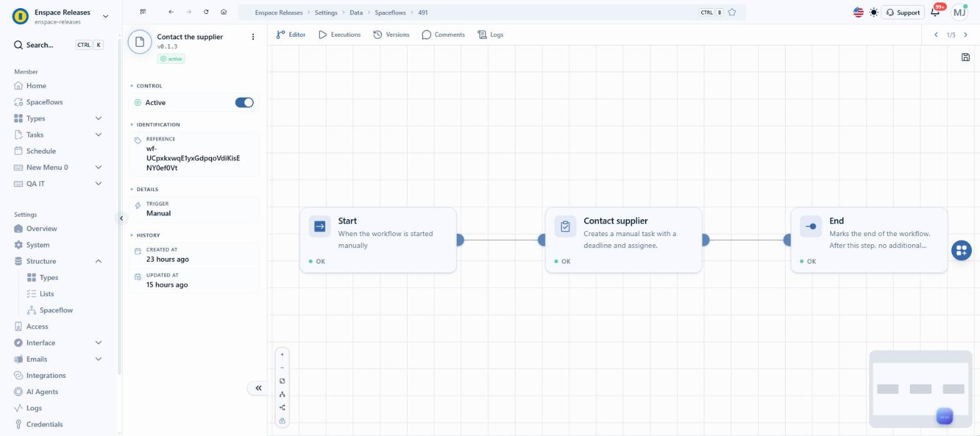980x436 pixels.
Task: Open MJ user avatar menu
Action: tap(959, 12)
